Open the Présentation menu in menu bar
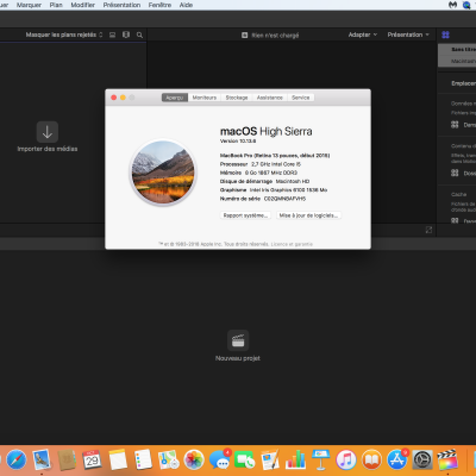 pos(122,5)
